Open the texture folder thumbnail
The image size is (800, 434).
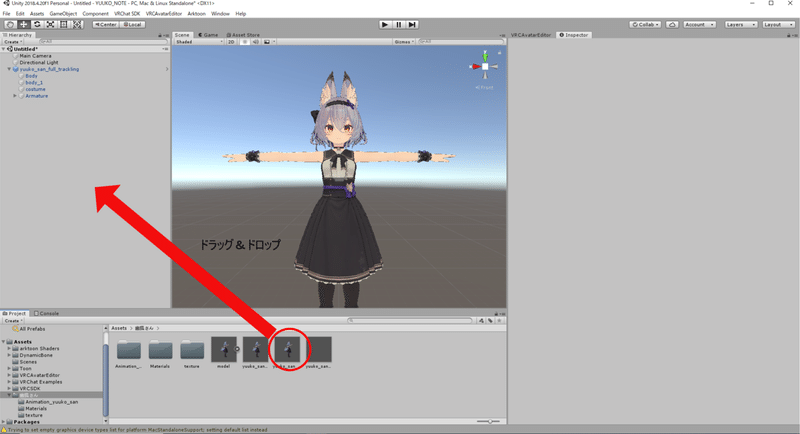point(192,350)
